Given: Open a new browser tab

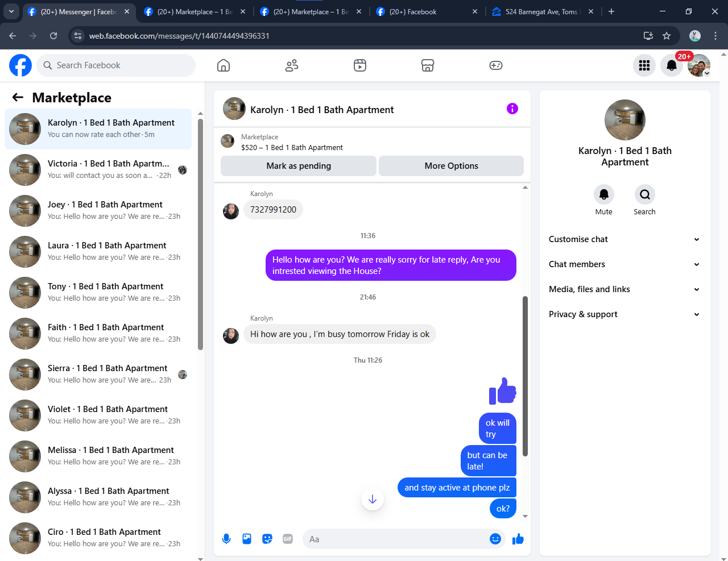Looking at the screenshot, I should click(x=611, y=11).
